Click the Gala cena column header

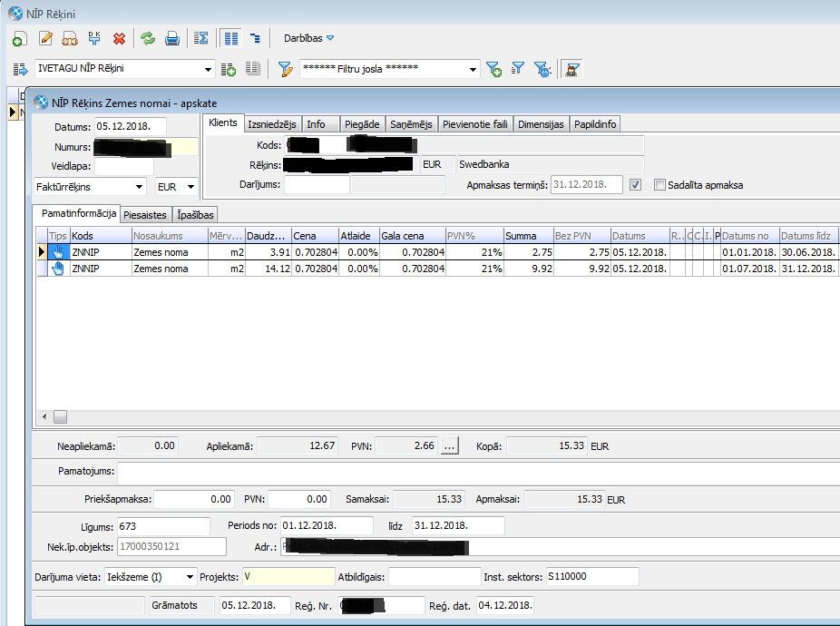tap(412, 236)
